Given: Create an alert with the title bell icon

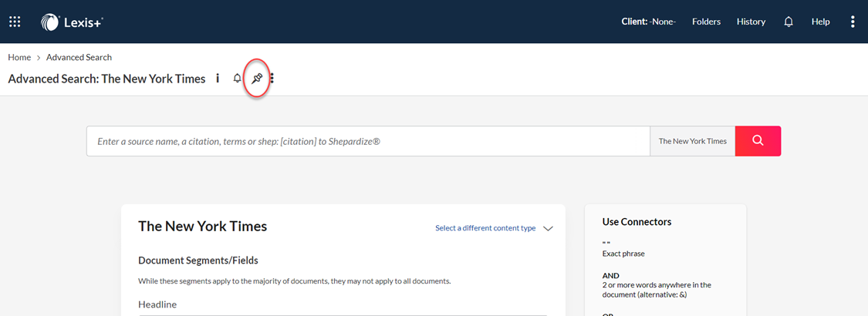Looking at the screenshot, I should tap(237, 79).
